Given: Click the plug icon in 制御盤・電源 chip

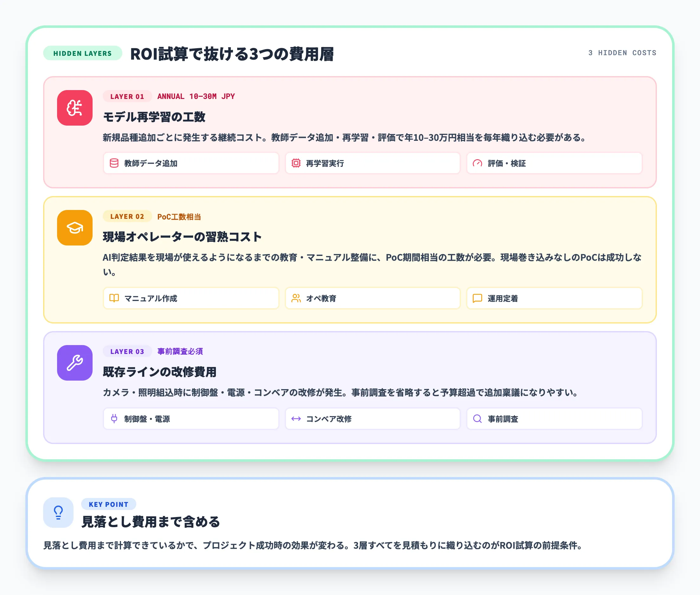Looking at the screenshot, I should (114, 419).
